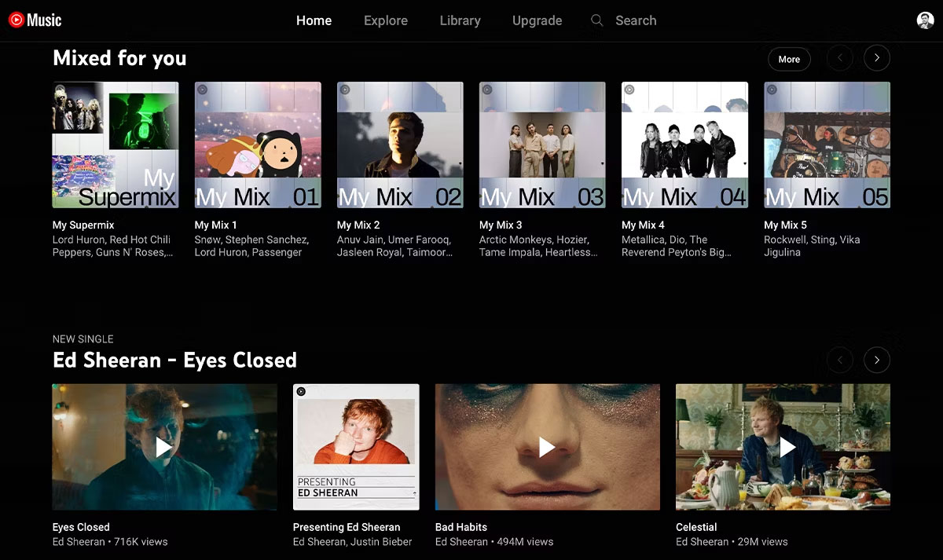Open the profile avatar menu
Screen dimensions: 943x560
926,20
